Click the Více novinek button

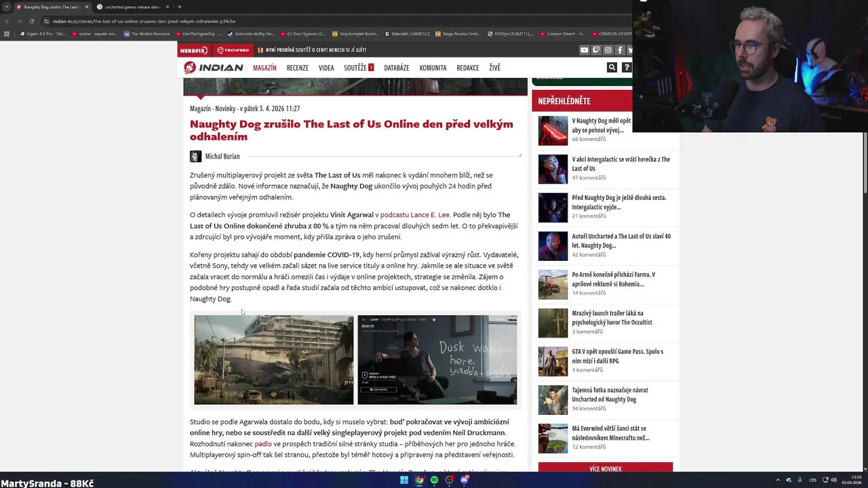coord(606,468)
